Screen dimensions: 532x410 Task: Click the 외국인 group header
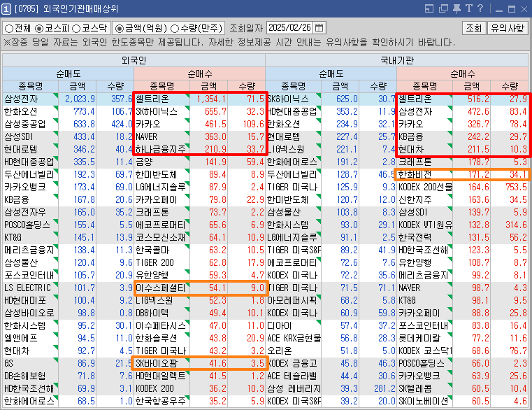pos(134,60)
